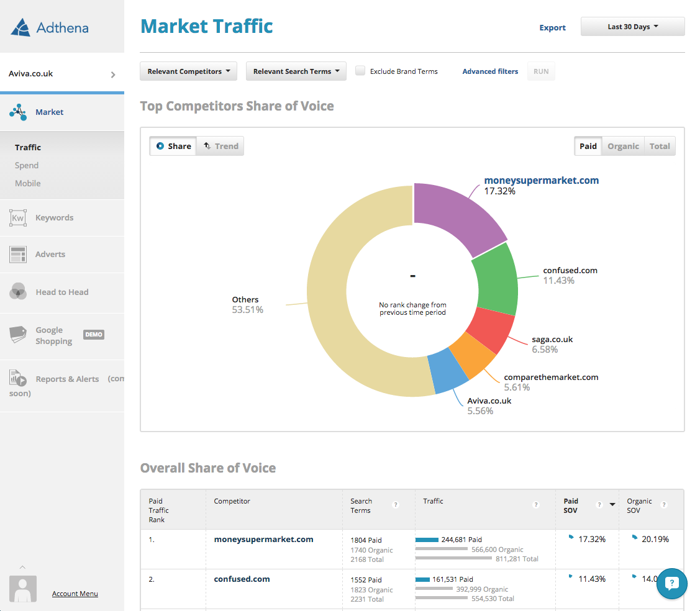Open confused.com in competitor table
Image resolution: width=700 pixels, height=611 pixels.
(242, 579)
